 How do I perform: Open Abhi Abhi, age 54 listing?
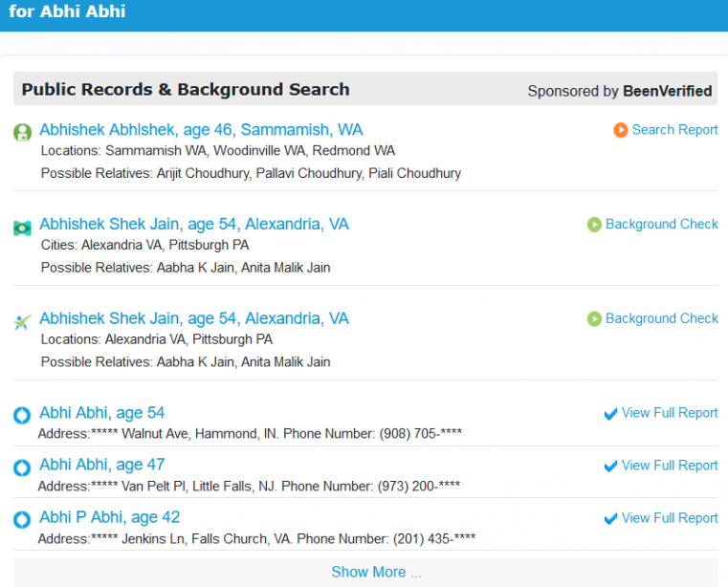[x=101, y=413]
